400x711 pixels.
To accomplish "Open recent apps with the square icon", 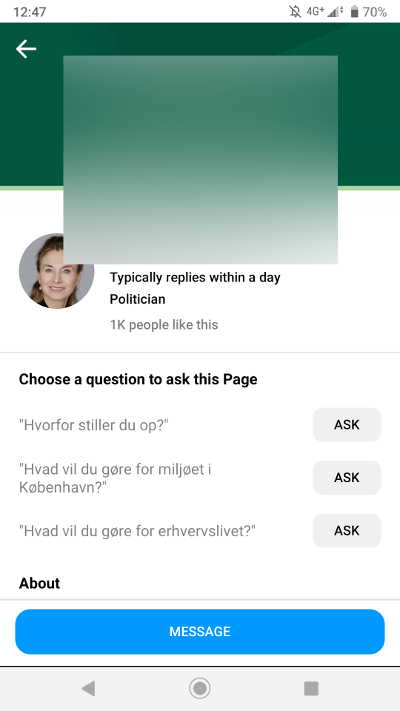I will [x=311, y=688].
